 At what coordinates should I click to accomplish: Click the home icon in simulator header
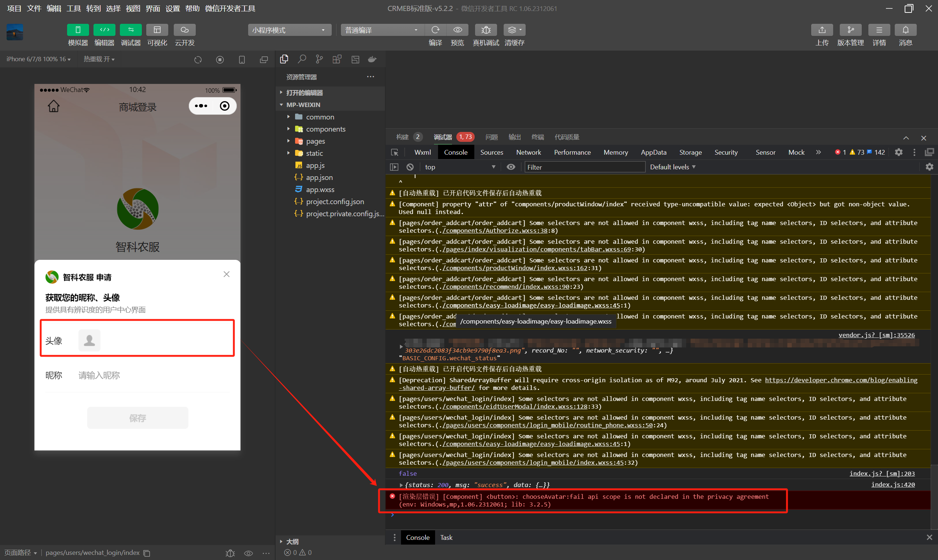coord(54,106)
